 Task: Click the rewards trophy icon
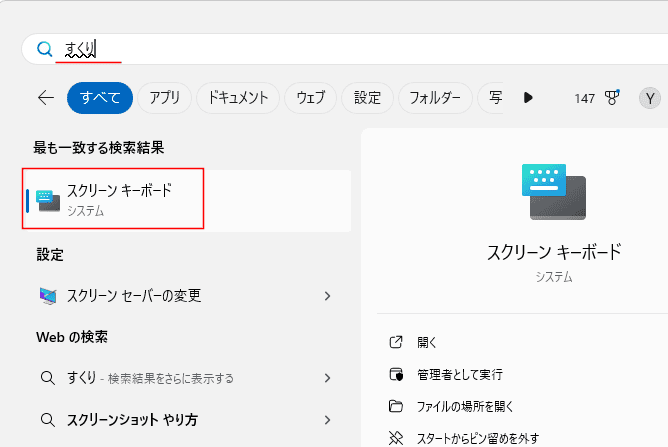[612, 98]
